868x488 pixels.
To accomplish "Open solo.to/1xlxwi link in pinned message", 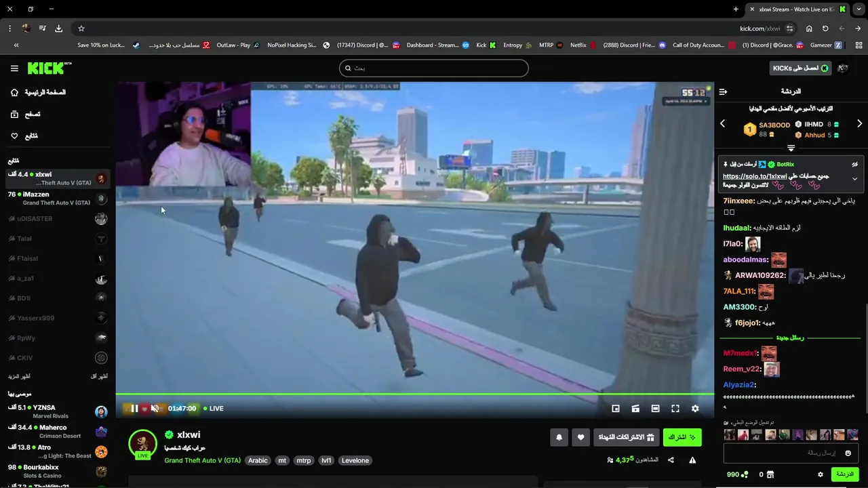I will (x=755, y=176).
